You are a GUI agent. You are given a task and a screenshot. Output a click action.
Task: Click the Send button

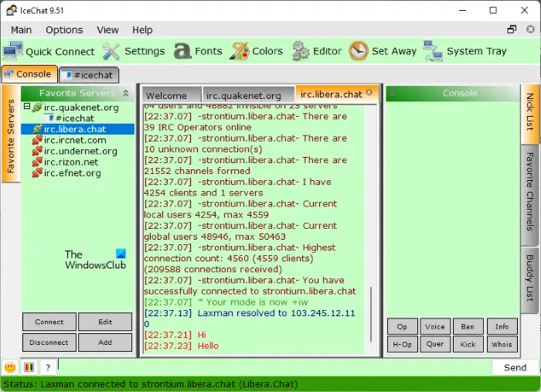tap(515, 367)
